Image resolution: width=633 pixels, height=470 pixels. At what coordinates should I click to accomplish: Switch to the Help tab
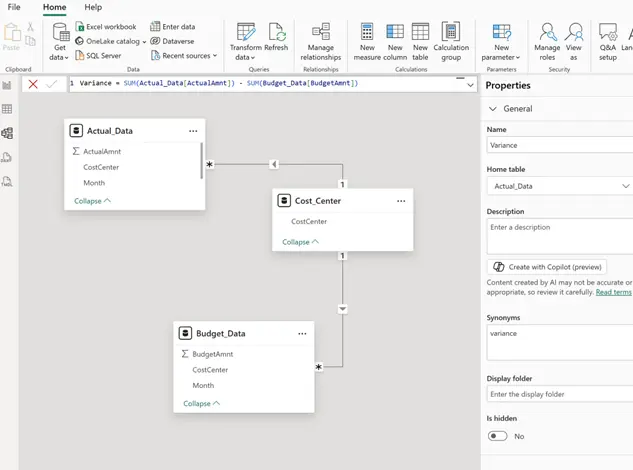pyautogui.click(x=92, y=7)
